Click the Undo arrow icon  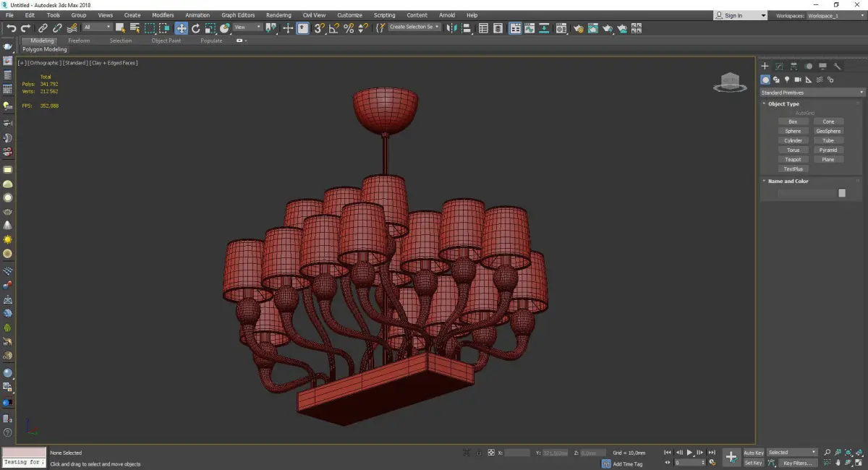pyautogui.click(x=11, y=28)
